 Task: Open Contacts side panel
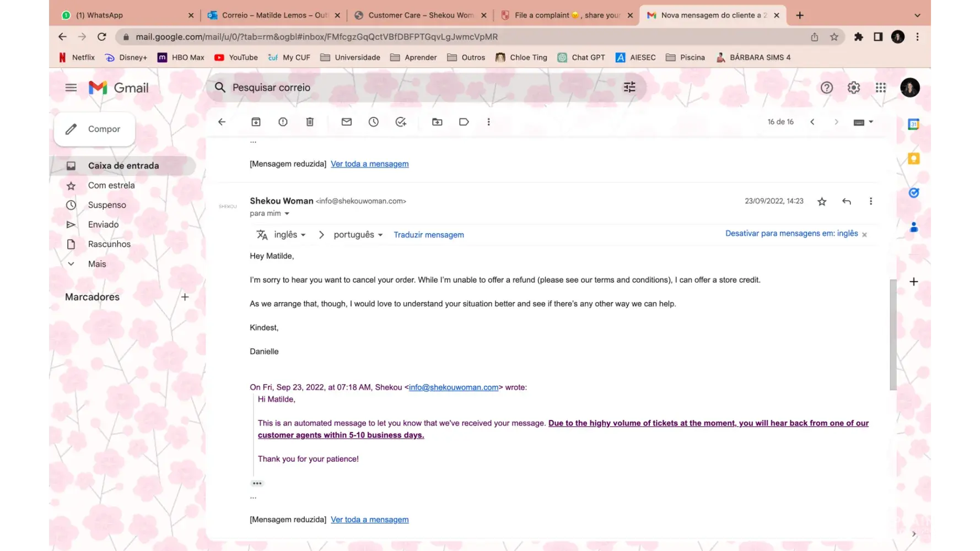tap(914, 227)
